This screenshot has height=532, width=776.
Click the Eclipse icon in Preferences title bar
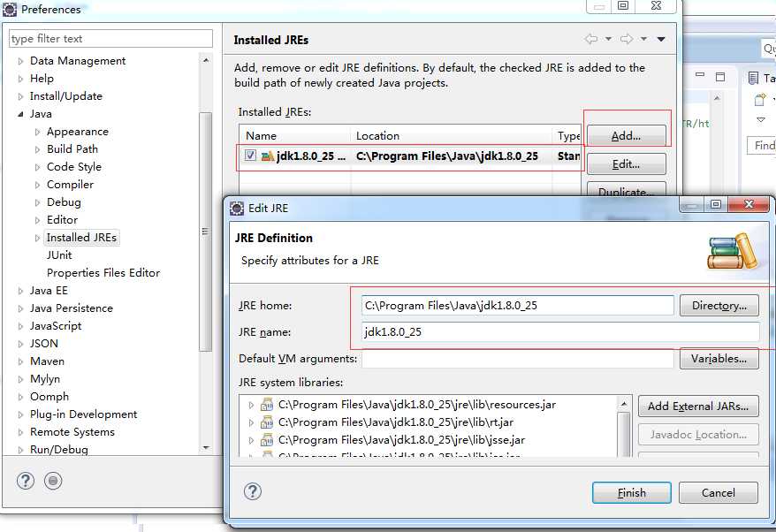point(10,10)
